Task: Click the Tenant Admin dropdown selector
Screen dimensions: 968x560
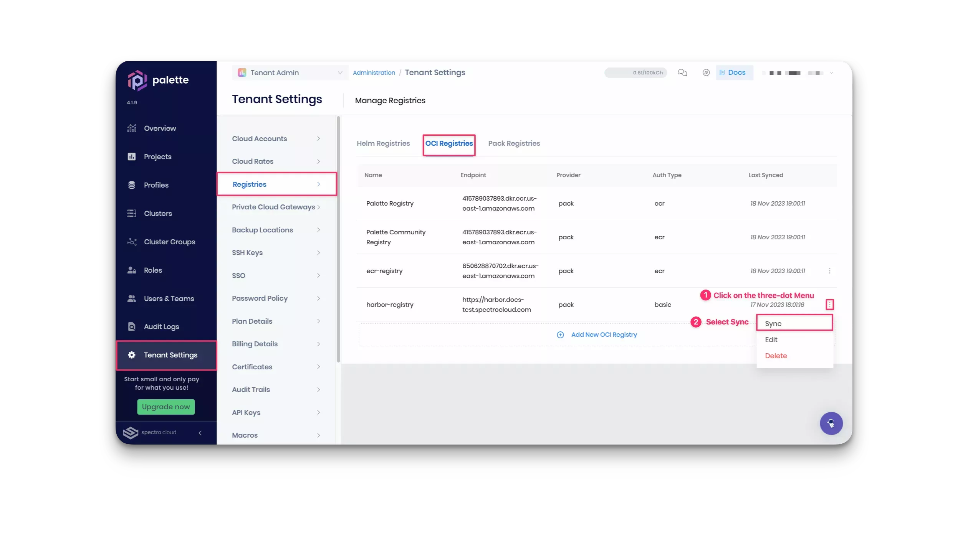Action: point(290,72)
